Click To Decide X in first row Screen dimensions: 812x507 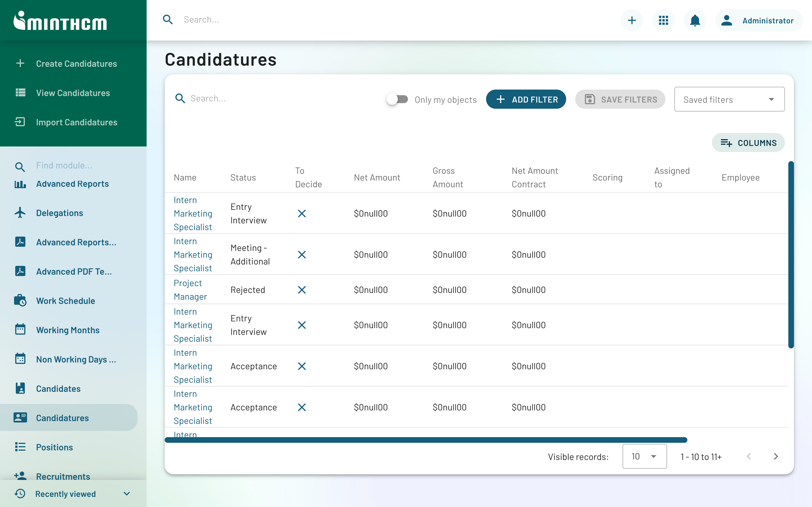click(x=302, y=214)
